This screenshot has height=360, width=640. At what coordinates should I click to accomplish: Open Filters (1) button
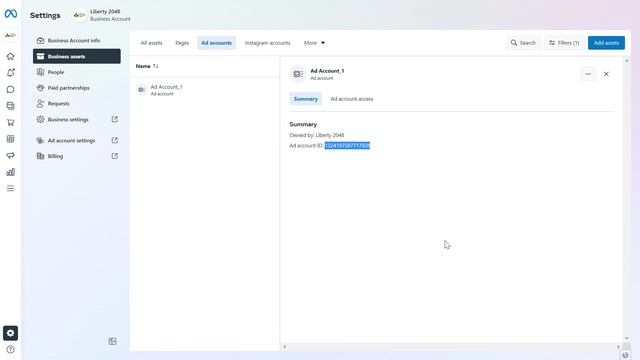coord(564,43)
